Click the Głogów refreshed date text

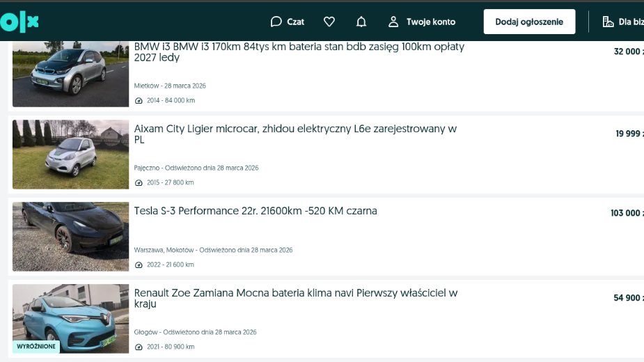(x=196, y=333)
